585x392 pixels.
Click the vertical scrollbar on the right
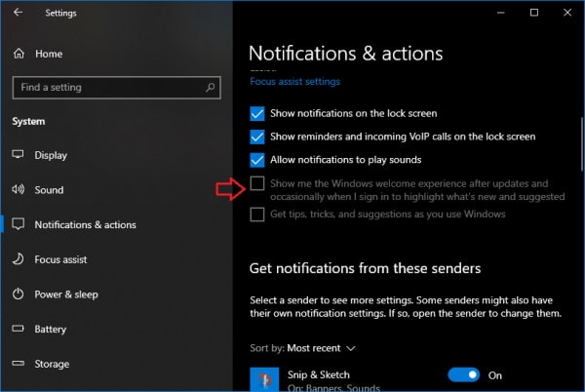pyautogui.click(x=581, y=144)
